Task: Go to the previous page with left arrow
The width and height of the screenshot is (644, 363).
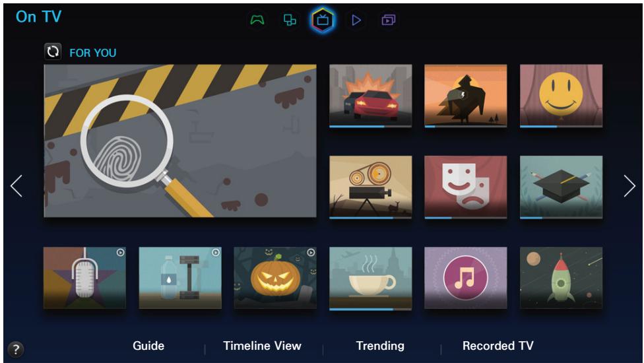Action: (17, 187)
